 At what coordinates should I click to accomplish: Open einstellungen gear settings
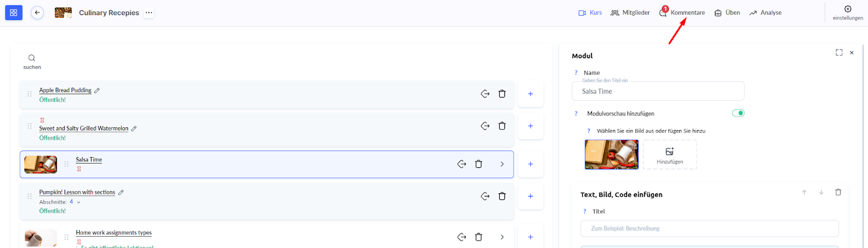(x=847, y=9)
